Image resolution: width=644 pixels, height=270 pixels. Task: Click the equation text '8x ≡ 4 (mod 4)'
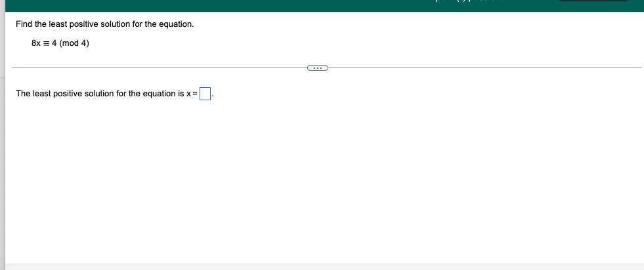(60, 43)
